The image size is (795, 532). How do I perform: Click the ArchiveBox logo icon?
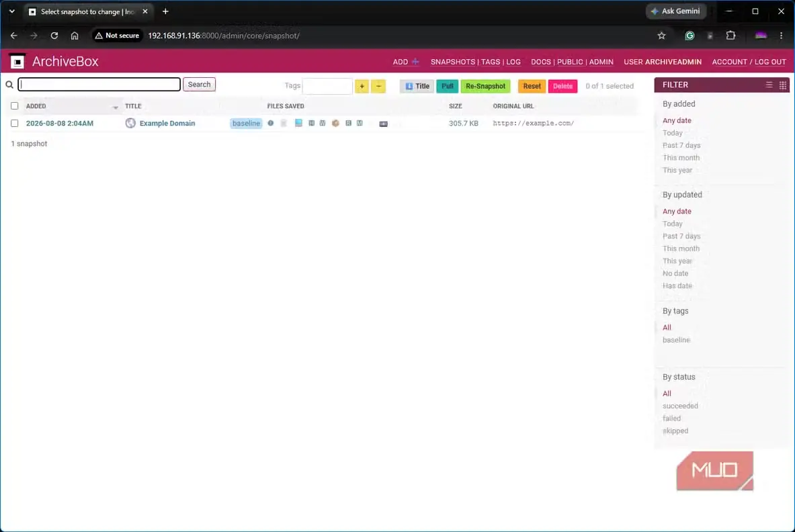click(17, 61)
